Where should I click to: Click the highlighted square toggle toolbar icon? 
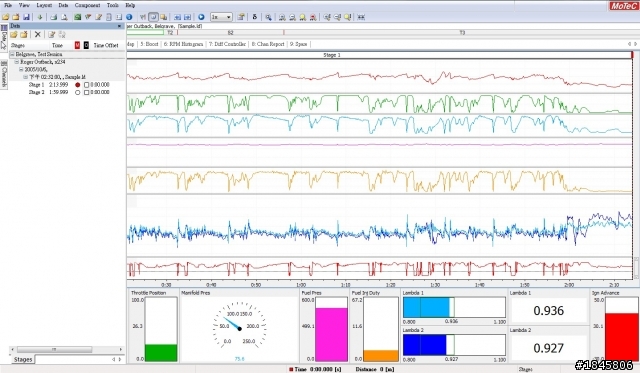point(153,17)
